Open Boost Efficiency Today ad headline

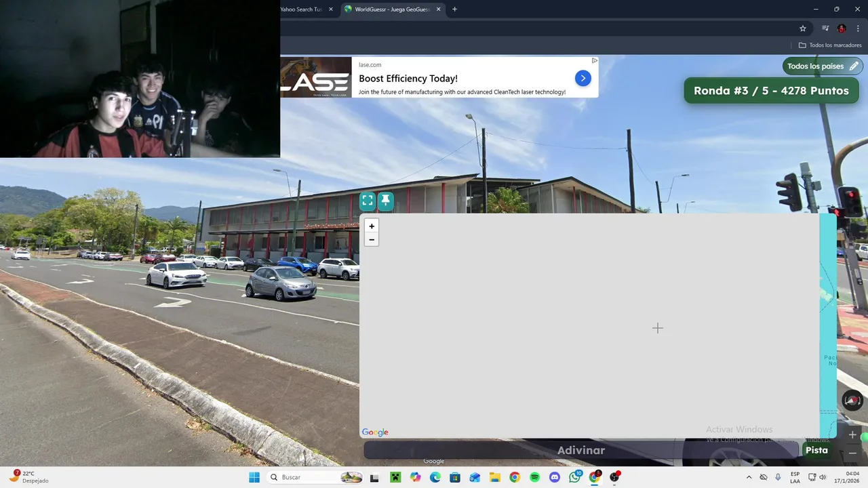pos(408,79)
